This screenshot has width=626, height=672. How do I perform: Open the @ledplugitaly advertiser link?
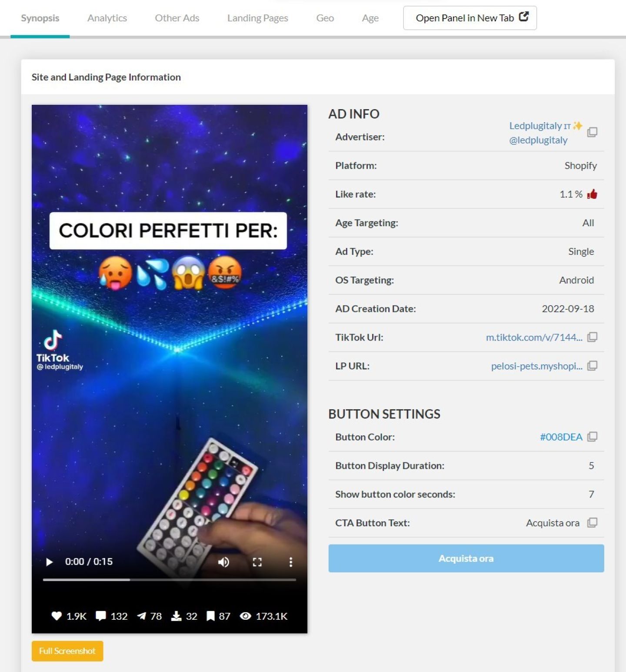[x=538, y=140]
